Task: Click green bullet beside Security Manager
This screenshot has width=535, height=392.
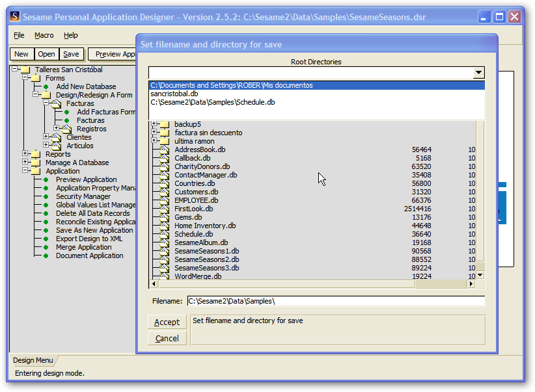Action: coord(46,196)
